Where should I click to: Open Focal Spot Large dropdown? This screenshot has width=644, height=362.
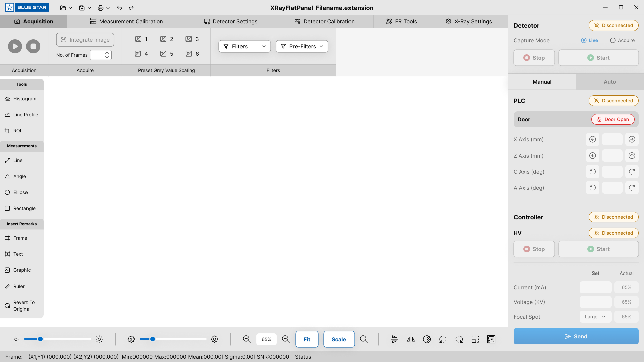595,317
